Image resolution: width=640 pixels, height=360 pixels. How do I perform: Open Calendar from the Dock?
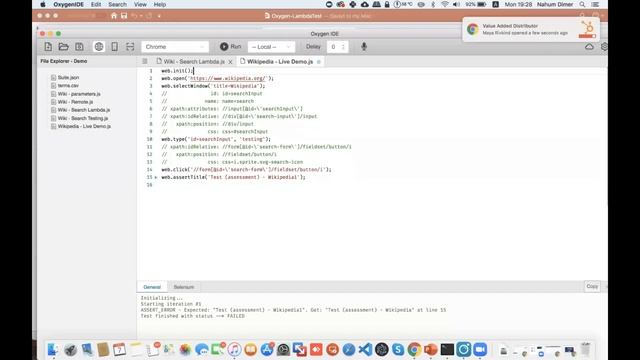click(x=119, y=349)
